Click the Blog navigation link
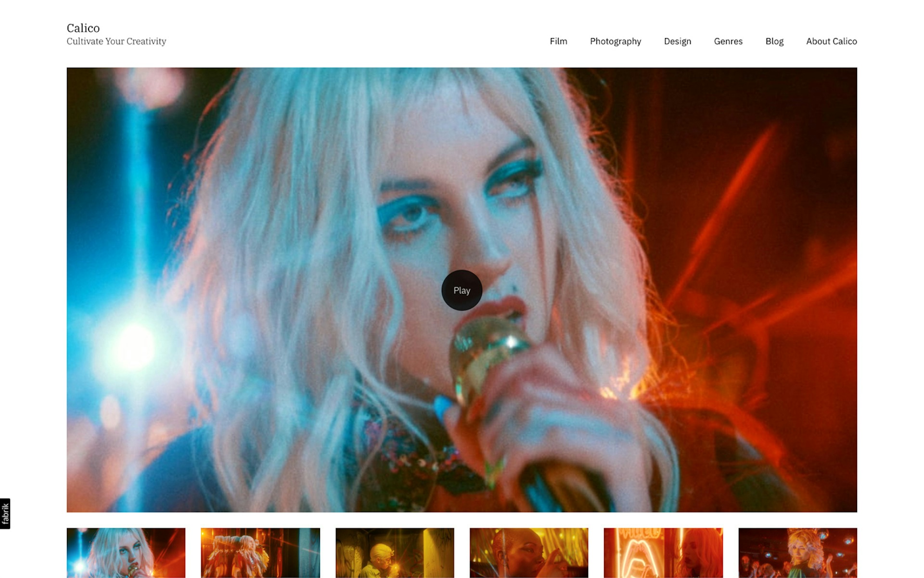This screenshot has width=924, height=578. pyautogui.click(x=774, y=40)
